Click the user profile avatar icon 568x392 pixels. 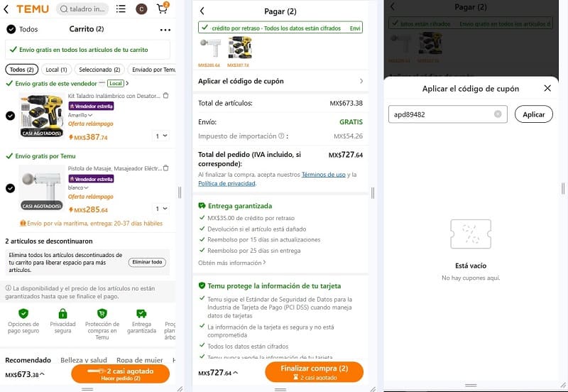click(141, 9)
